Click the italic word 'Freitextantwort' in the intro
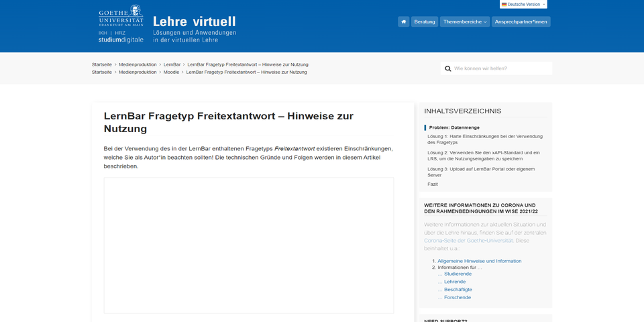 click(x=294, y=149)
